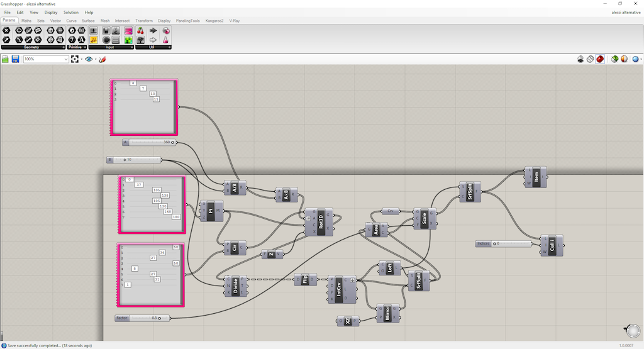Enable shaded red preview mode
The width and height of the screenshot is (644, 349).
[600, 59]
